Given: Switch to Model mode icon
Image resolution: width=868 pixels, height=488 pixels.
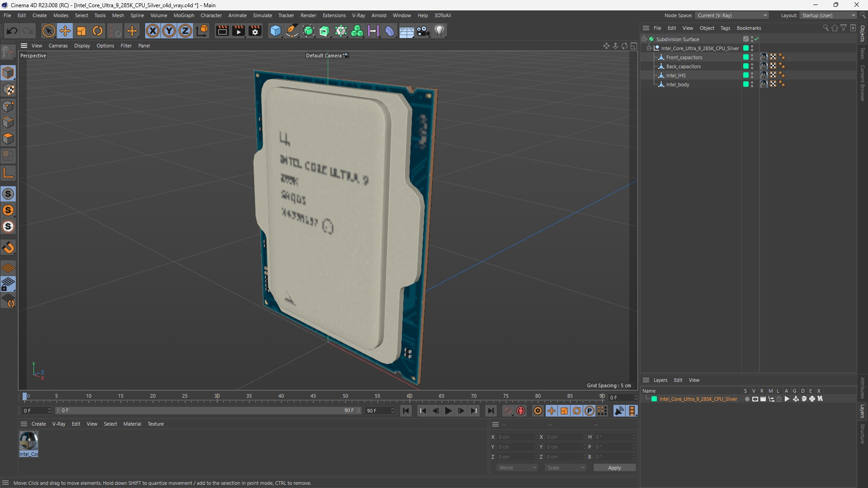Looking at the screenshot, I should (x=8, y=73).
